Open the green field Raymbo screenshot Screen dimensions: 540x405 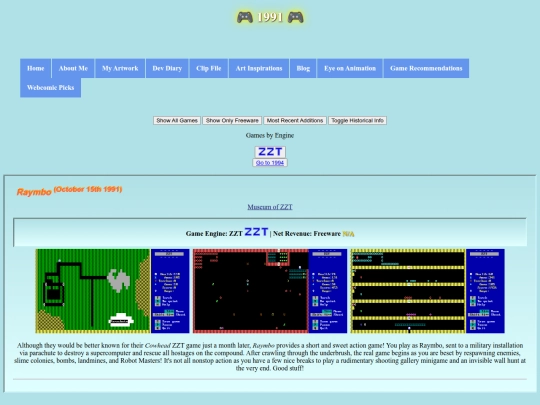coord(113,291)
